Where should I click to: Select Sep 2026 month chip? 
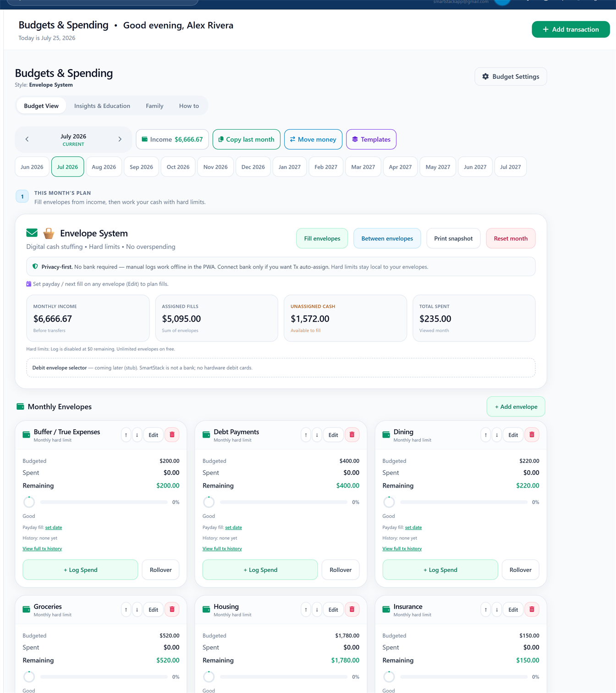pos(141,167)
